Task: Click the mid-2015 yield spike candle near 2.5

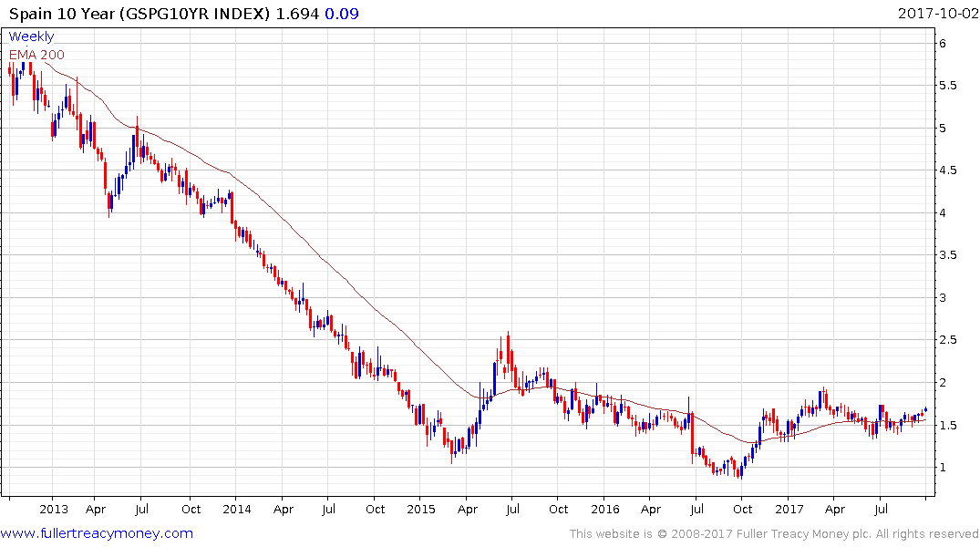Action: (508, 354)
